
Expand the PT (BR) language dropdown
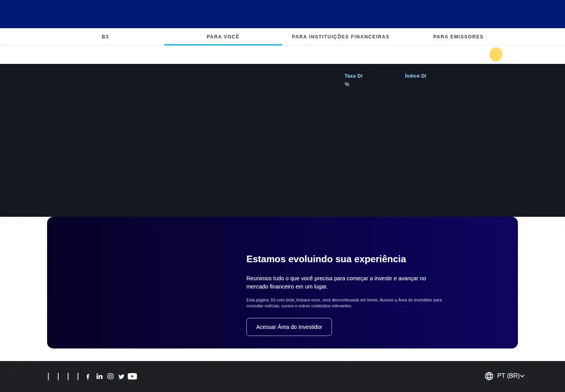pos(511,376)
